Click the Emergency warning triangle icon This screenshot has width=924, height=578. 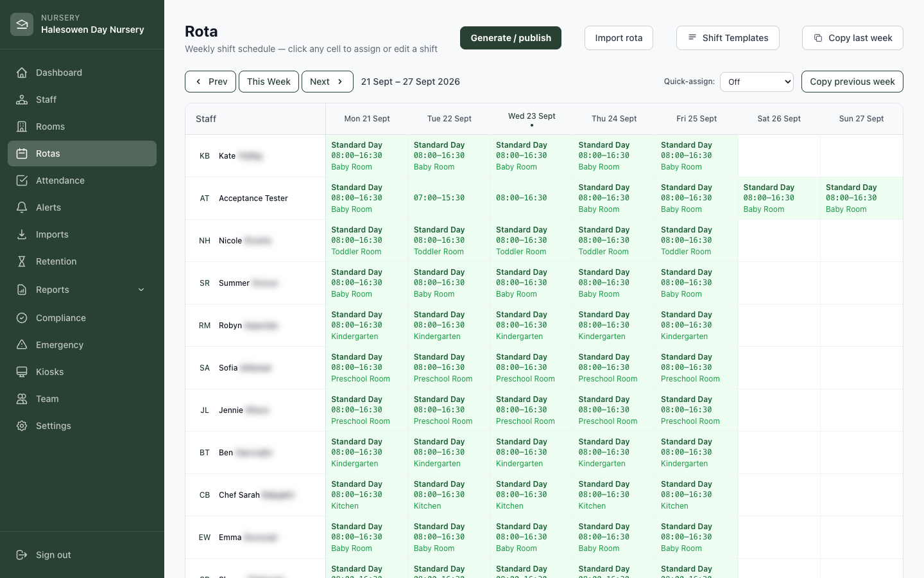(22, 345)
